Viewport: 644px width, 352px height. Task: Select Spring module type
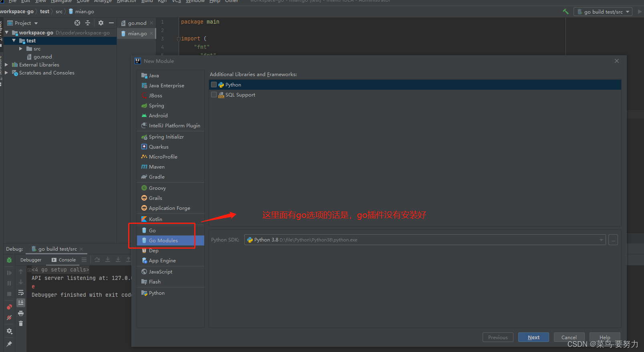click(x=171, y=105)
